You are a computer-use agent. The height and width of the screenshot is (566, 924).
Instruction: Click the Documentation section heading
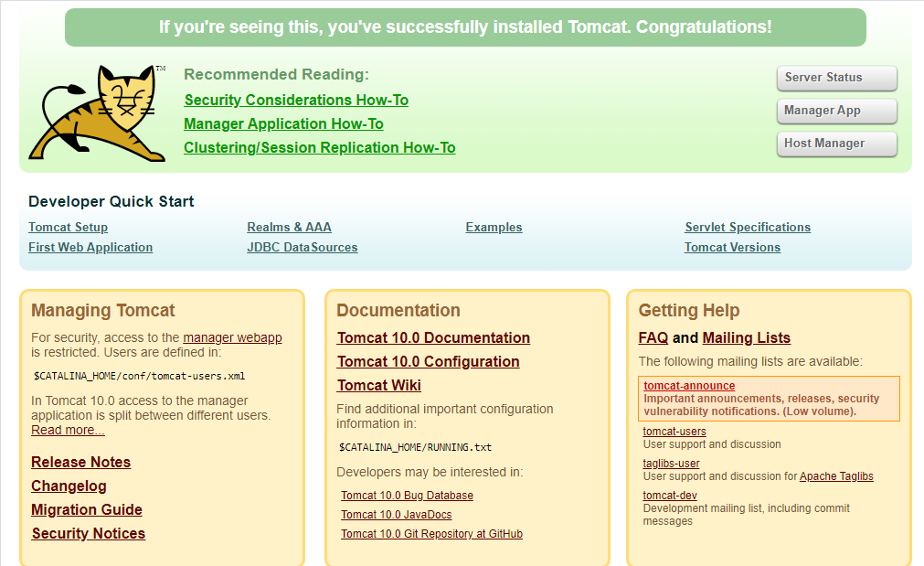click(x=398, y=310)
